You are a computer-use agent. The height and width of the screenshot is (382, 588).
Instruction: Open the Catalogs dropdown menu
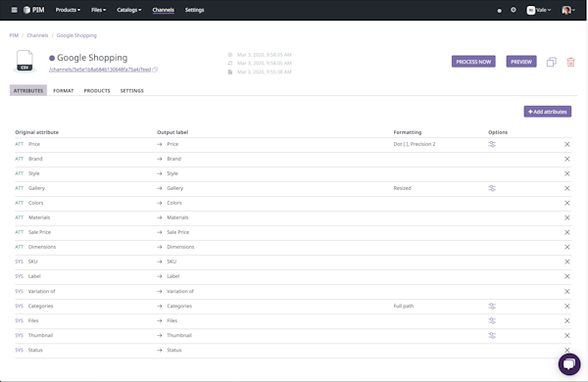point(129,10)
